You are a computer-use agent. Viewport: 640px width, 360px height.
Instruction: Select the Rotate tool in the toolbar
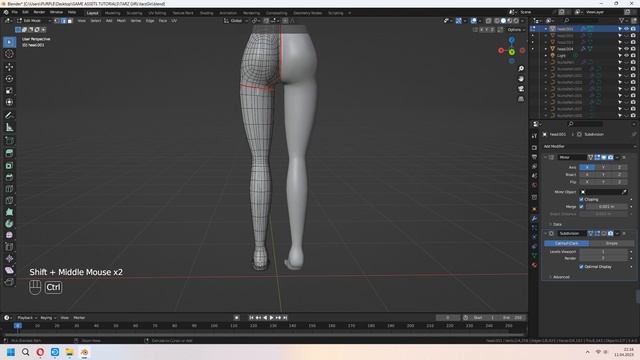click(x=9, y=78)
